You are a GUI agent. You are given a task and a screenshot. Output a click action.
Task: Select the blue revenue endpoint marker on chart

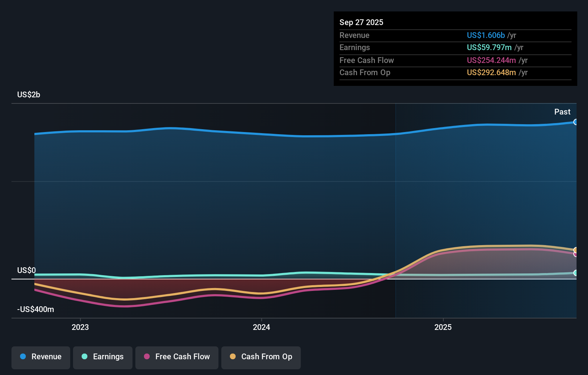point(576,122)
